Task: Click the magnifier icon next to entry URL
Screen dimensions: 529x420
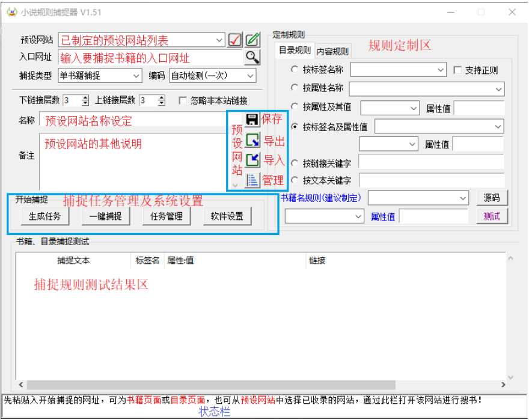Action: click(x=252, y=57)
